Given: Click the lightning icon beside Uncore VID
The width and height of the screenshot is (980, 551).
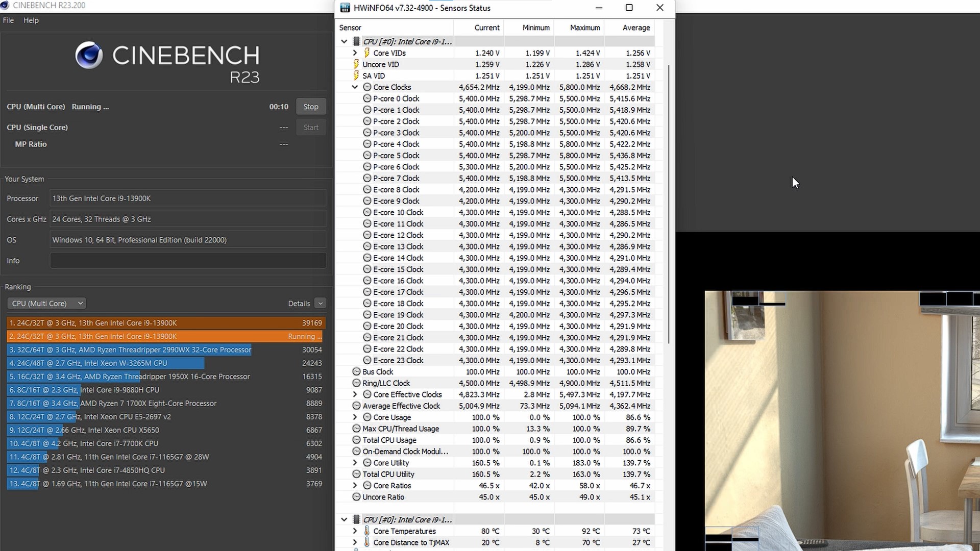Looking at the screenshot, I should (356, 64).
